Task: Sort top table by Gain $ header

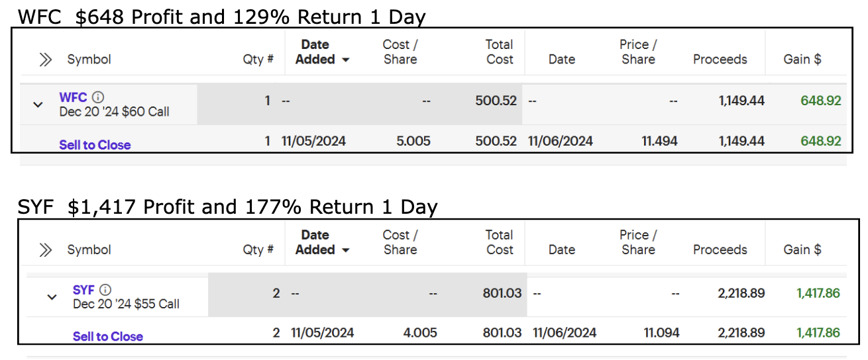Action: coord(802,60)
